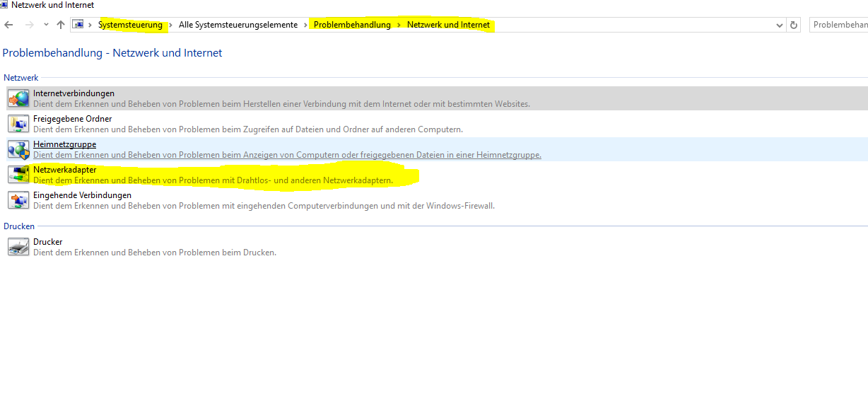The image size is (868, 394).
Task: Click description mentioning Windows-Firewall
Action: point(264,206)
